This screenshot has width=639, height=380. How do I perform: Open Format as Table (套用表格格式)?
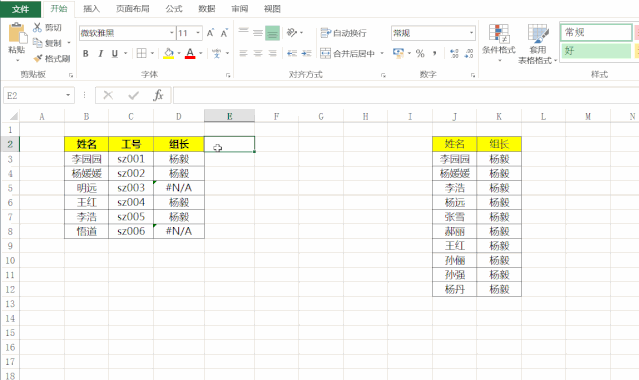pyautogui.click(x=538, y=44)
